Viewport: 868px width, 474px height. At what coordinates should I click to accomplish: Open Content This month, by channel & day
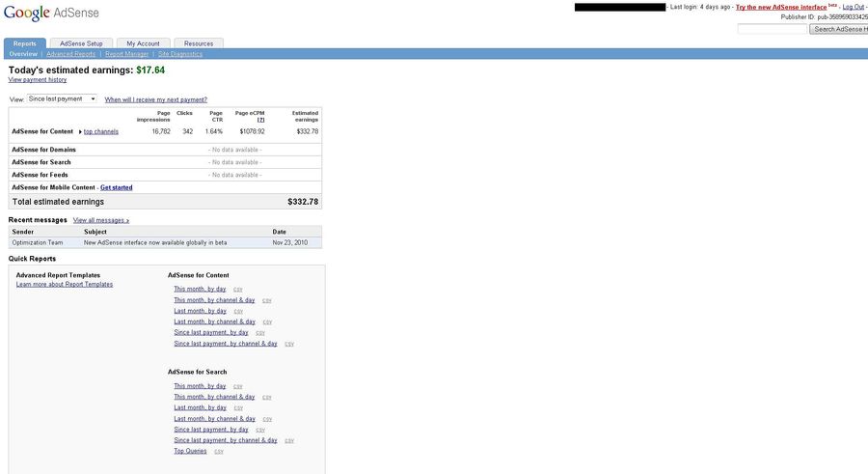pyautogui.click(x=214, y=300)
